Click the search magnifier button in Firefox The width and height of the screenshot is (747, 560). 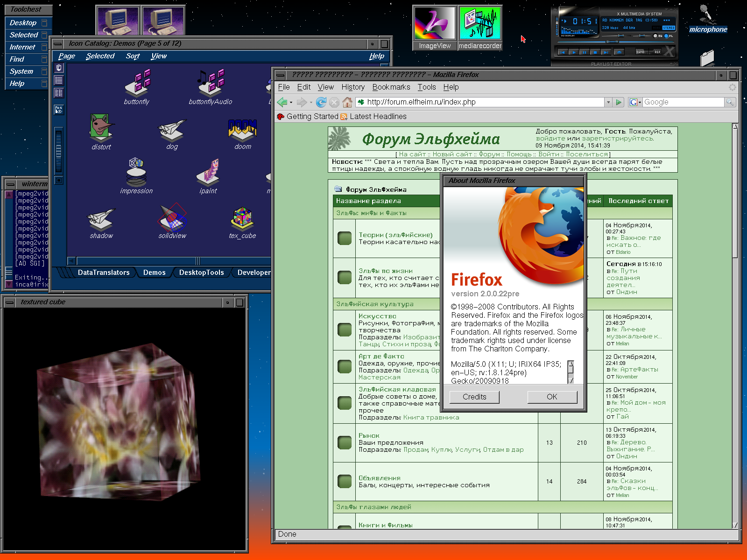click(730, 102)
